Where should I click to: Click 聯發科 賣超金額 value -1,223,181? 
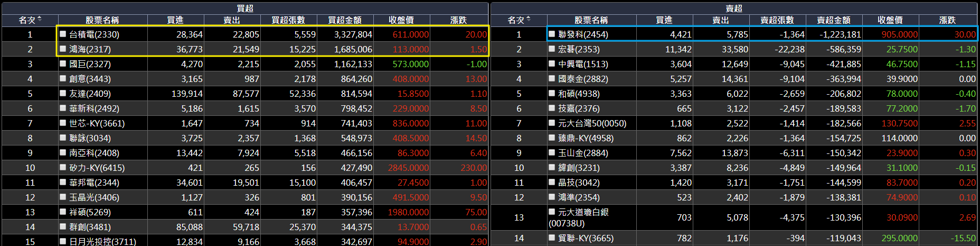coord(840,34)
